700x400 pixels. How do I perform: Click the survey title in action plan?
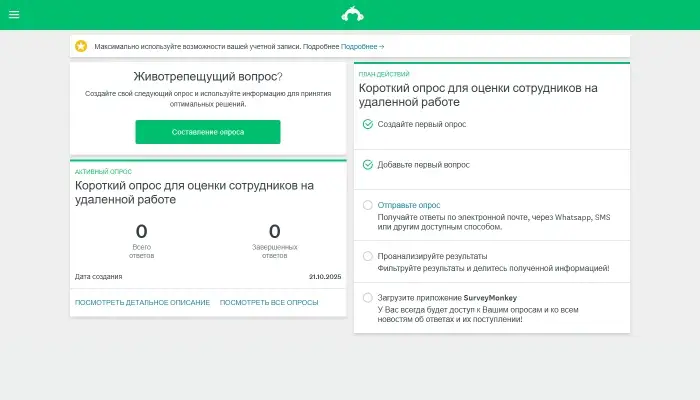478,95
